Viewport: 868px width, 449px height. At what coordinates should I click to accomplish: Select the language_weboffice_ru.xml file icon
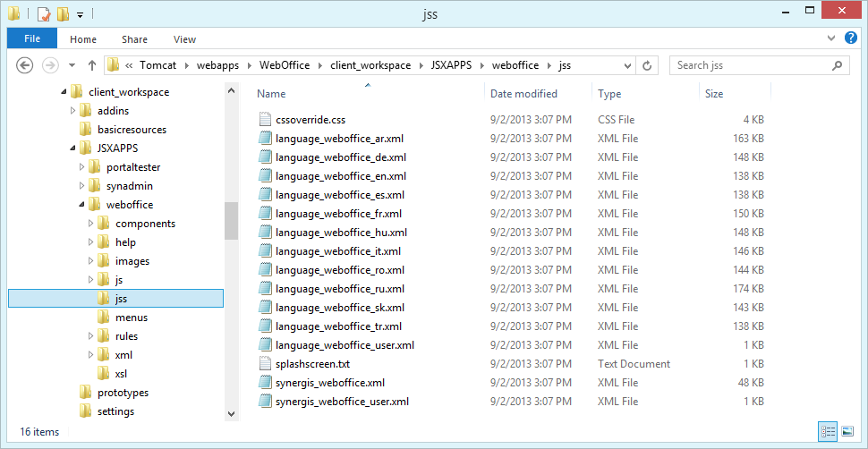[266, 289]
